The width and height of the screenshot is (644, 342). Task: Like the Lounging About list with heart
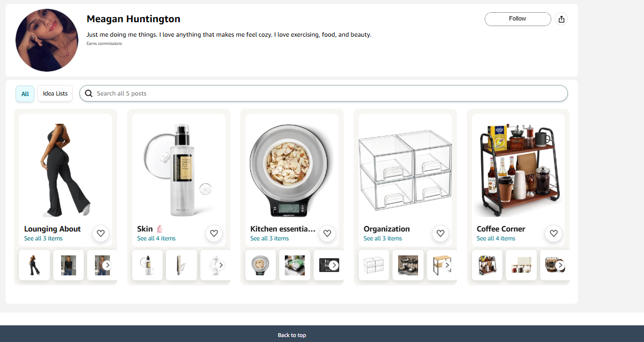[100, 234]
